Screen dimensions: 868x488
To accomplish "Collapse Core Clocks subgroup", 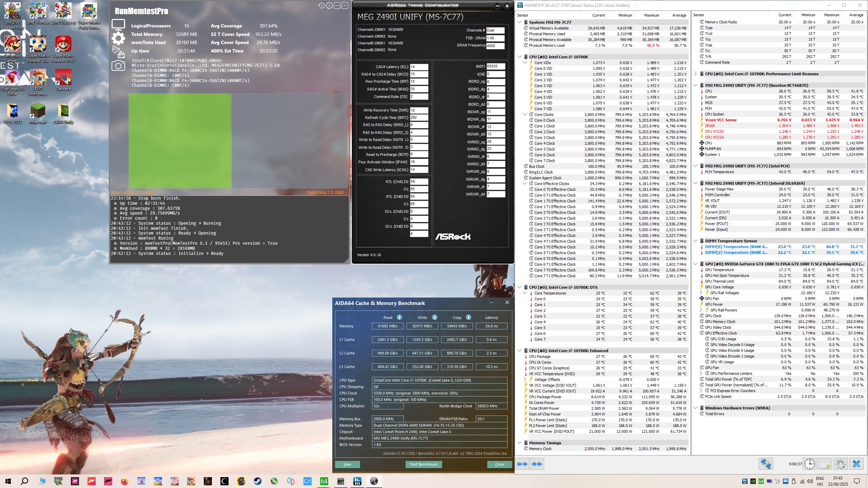I will point(525,115).
